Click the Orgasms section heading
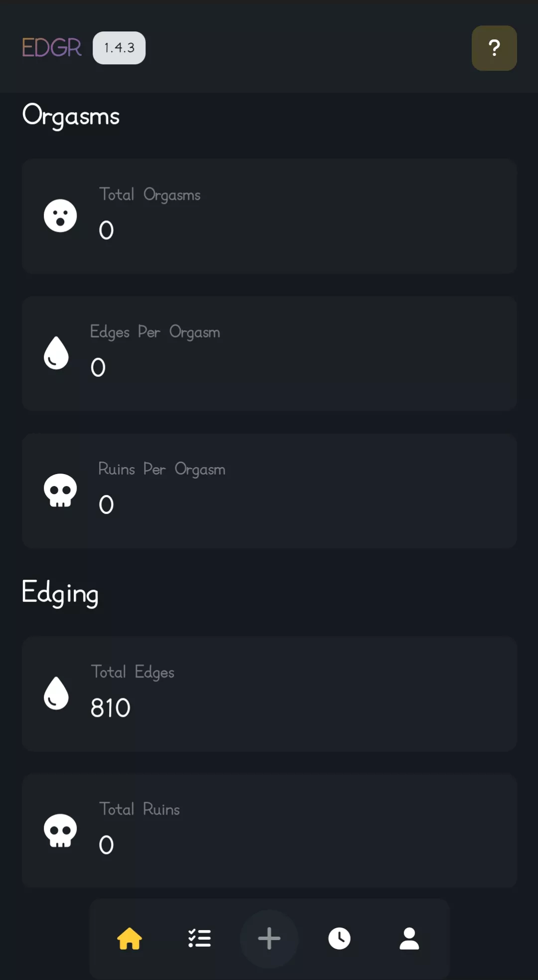Screen dimensions: 538x980 coord(71,116)
